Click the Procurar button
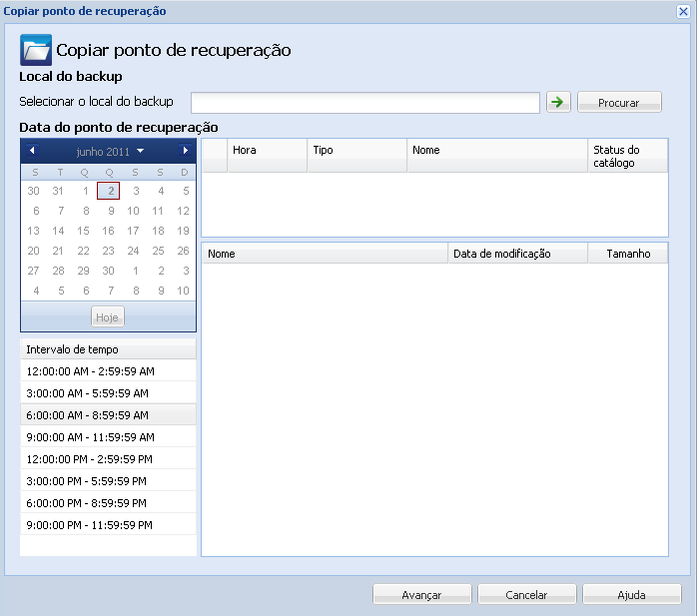The width and height of the screenshot is (697, 616). click(x=619, y=102)
